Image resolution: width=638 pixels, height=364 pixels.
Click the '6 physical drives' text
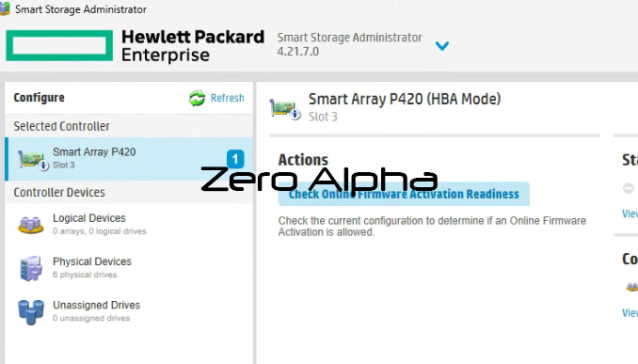pos(85,275)
